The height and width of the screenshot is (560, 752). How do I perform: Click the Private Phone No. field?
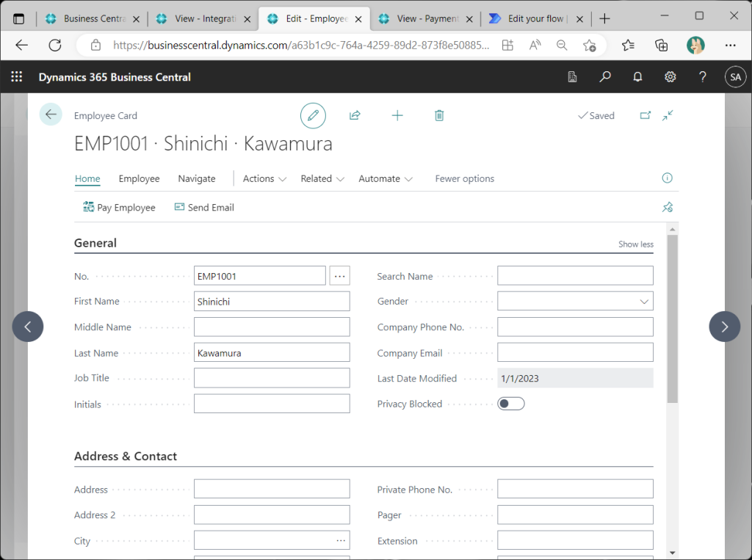pyautogui.click(x=575, y=489)
